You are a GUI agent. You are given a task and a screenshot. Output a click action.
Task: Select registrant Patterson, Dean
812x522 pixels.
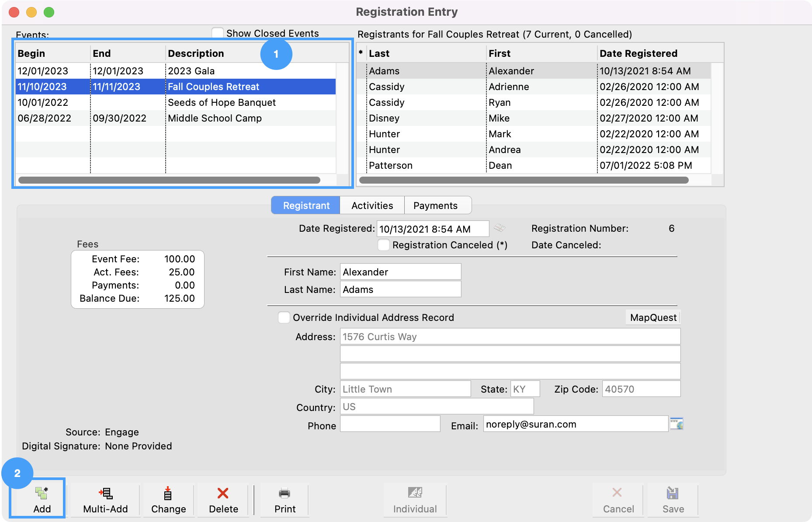(390, 165)
